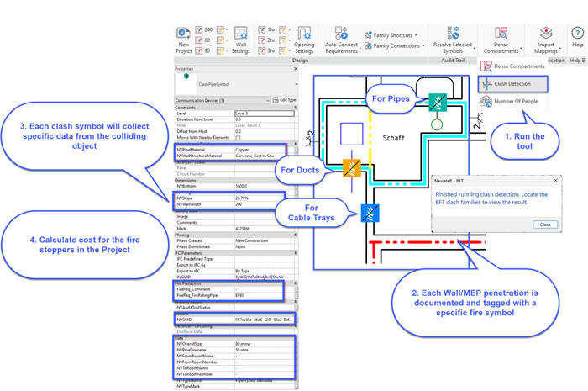The height and width of the screenshot is (391, 588).
Task: Expand Auto Connect Requirements dropdown arrow
Action: (x=360, y=49)
